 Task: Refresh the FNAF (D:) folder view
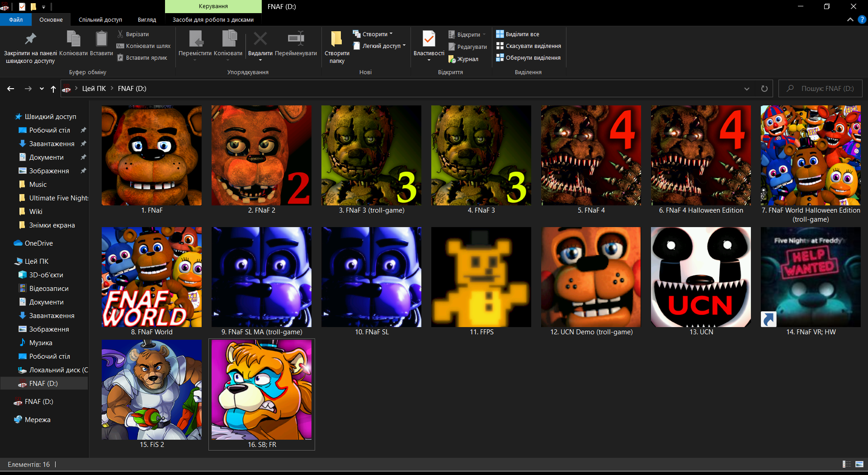pos(764,89)
